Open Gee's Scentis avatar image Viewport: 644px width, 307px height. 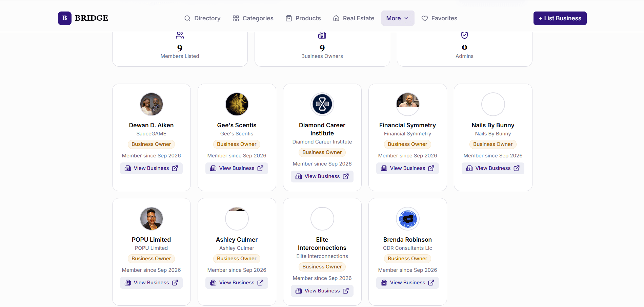[237, 104]
